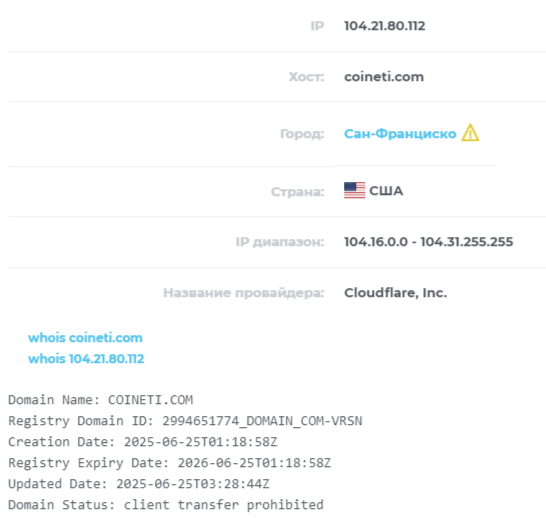
Task: Click the IP range 104.16.0.0 - 104.31.255.255
Action: [428, 242]
